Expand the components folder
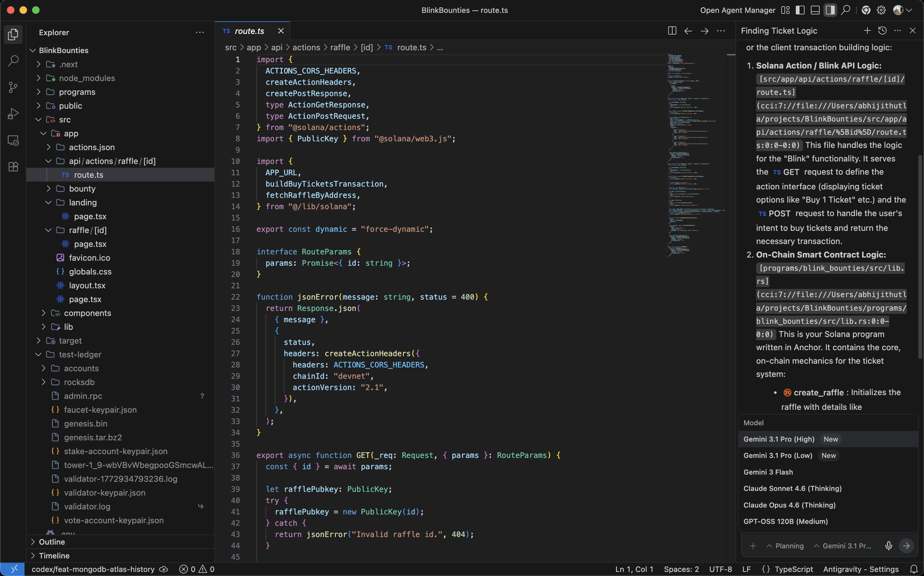This screenshot has height=576, width=924. coord(87,313)
